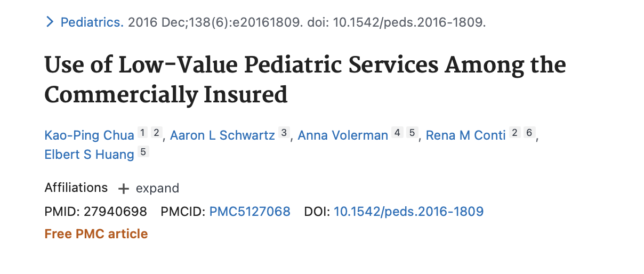This screenshot has height=274, width=644.
Task: Click affiliation 1 badge after Kao-Ping Chua
Action: [x=142, y=133]
